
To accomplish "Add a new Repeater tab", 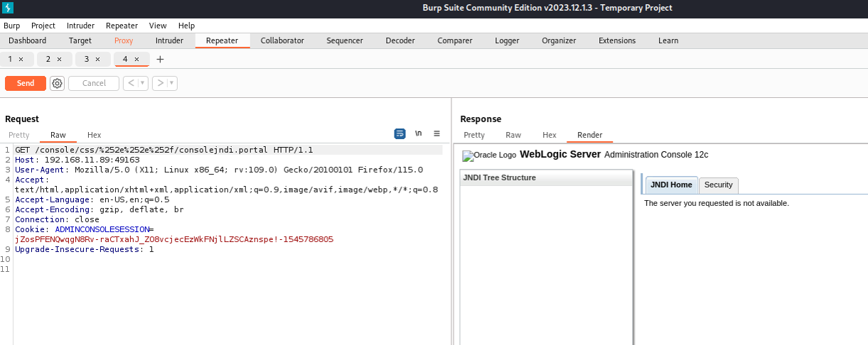I will pos(160,60).
